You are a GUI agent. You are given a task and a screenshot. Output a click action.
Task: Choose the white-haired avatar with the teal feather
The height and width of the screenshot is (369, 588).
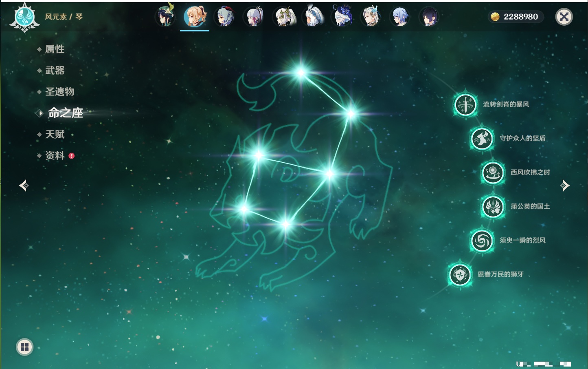coord(371,17)
